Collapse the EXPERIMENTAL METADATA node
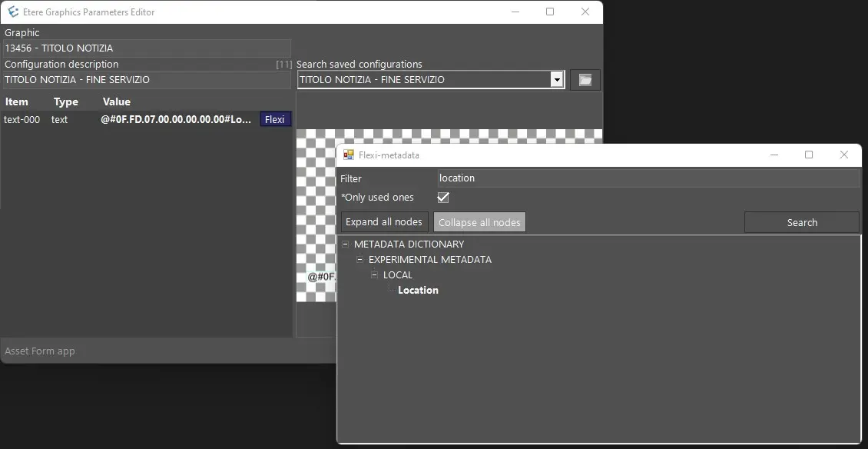 (x=360, y=260)
